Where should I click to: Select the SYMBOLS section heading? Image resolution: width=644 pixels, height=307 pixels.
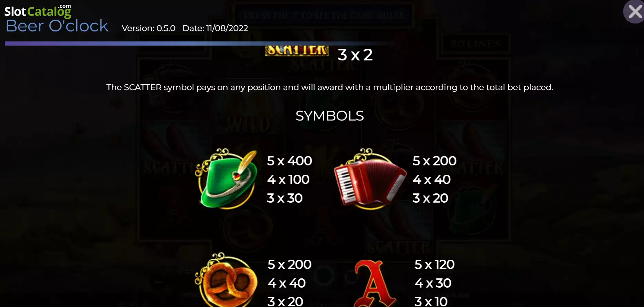[x=330, y=116]
